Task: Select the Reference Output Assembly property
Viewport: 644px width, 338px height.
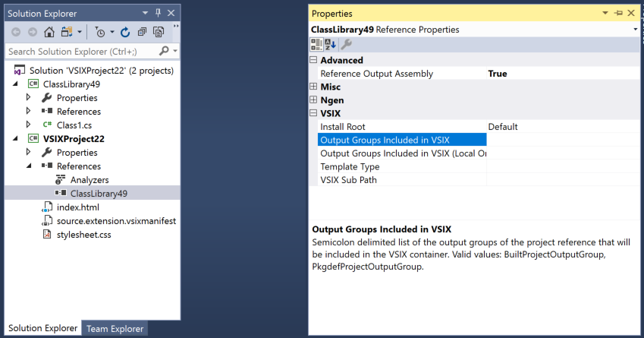Action: pos(377,74)
